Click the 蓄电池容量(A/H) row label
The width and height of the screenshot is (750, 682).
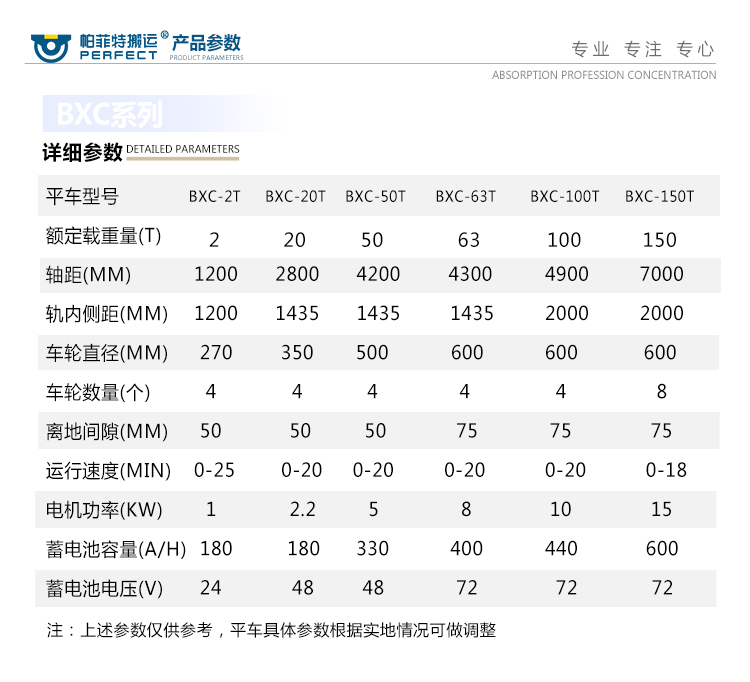pyautogui.click(x=117, y=549)
